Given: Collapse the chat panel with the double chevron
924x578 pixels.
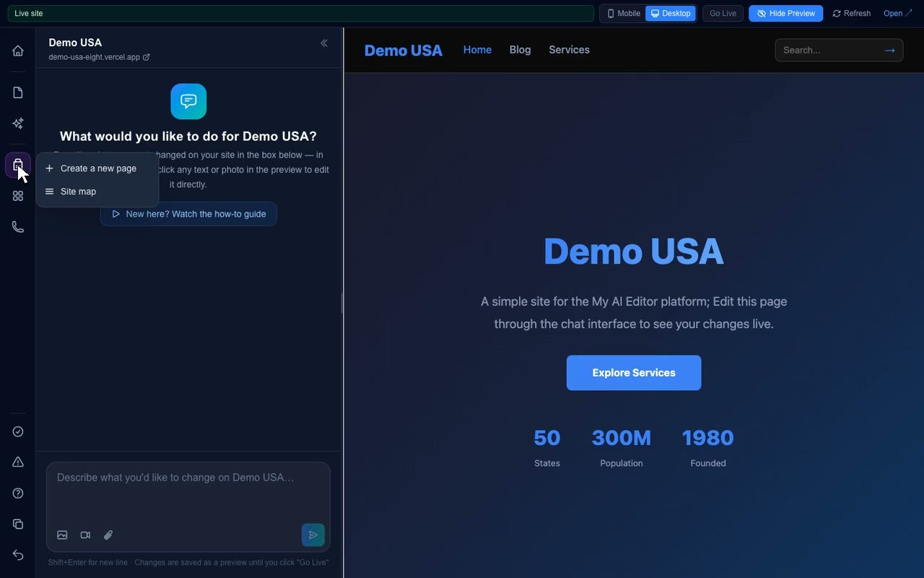Looking at the screenshot, I should click(x=324, y=43).
